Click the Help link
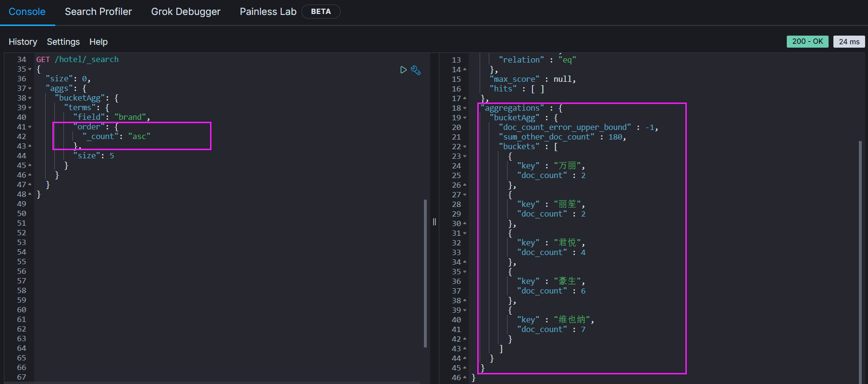This screenshot has width=868, height=384. tap(98, 42)
